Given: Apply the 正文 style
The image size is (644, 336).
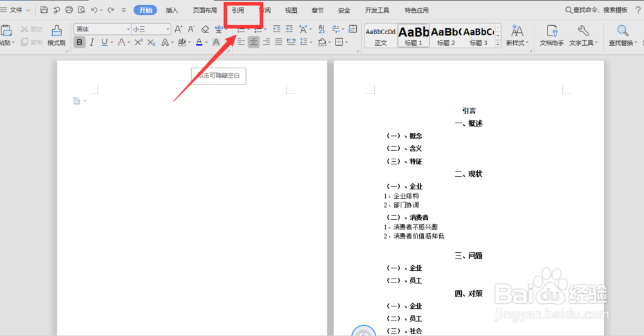Looking at the screenshot, I should coord(381,35).
